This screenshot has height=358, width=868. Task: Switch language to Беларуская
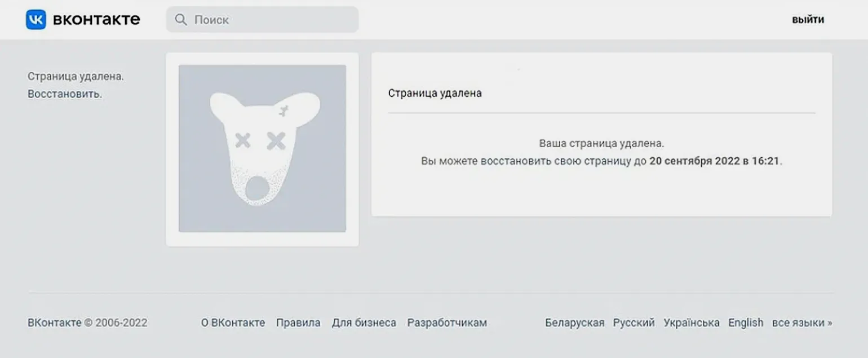point(574,323)
